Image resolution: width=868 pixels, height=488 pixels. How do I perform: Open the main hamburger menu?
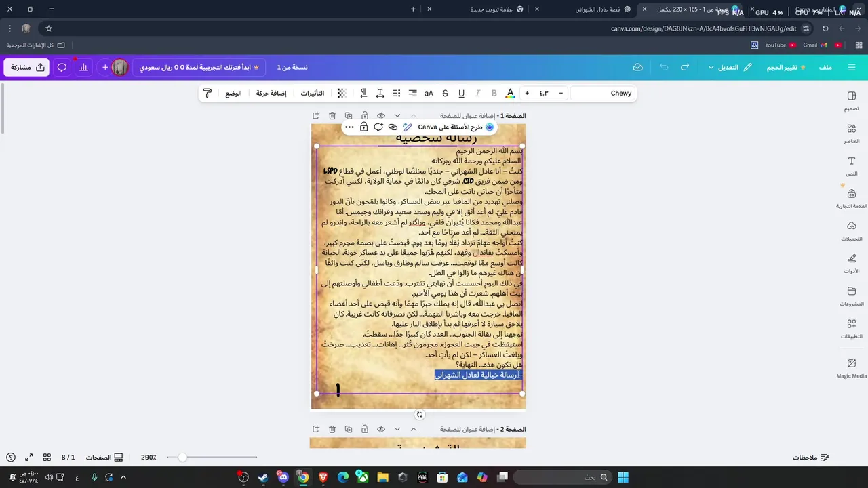pos(852,67)
